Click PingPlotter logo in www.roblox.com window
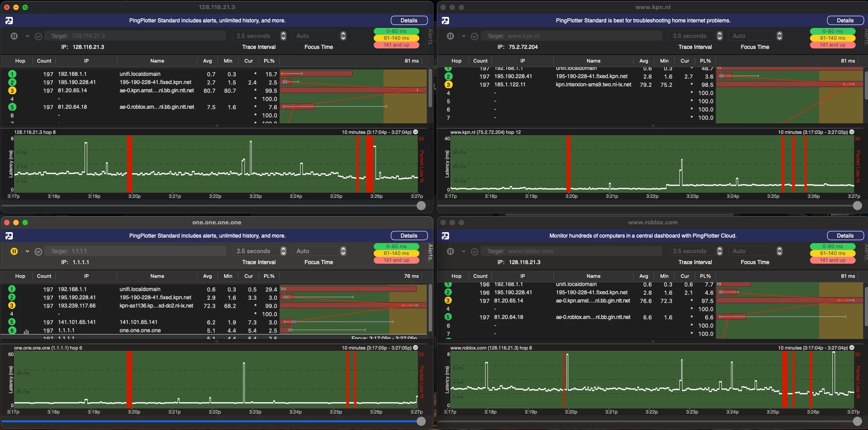Screen dimensions: 868x430 coord(445,236)
